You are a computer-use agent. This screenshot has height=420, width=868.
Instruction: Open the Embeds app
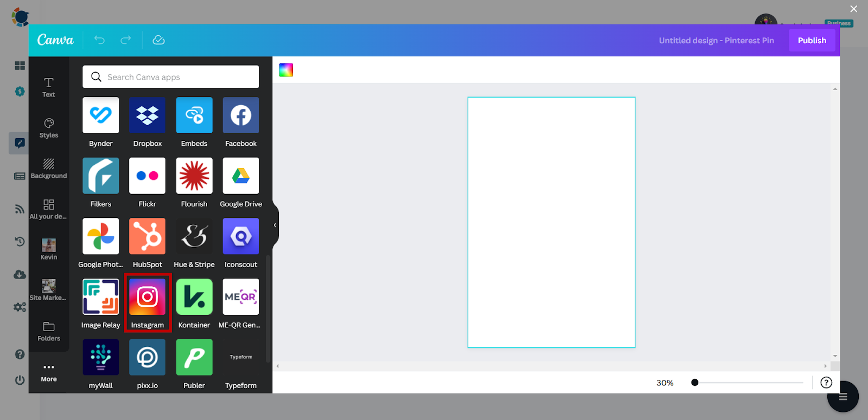(x=194, y=115)
